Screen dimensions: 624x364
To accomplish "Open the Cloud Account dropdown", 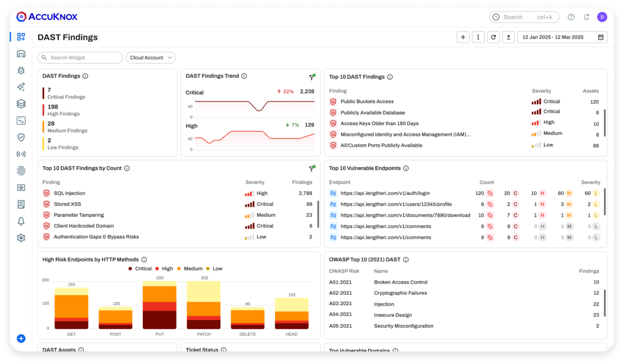I will pos(150,57).
